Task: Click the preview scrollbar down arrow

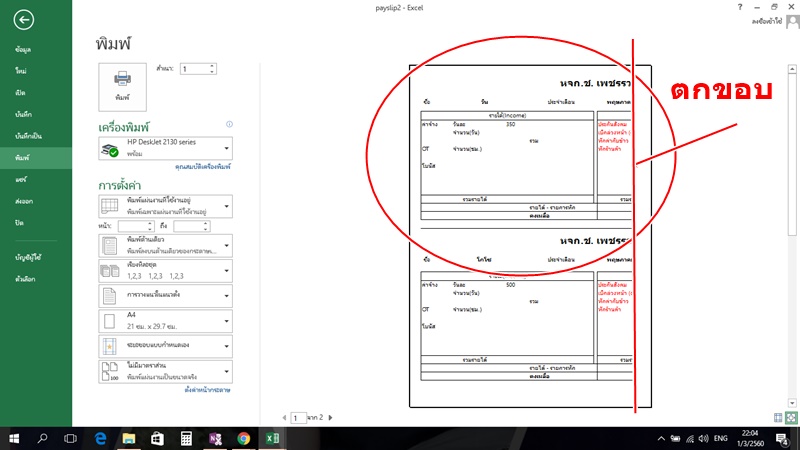Action: tap(792, 403)
